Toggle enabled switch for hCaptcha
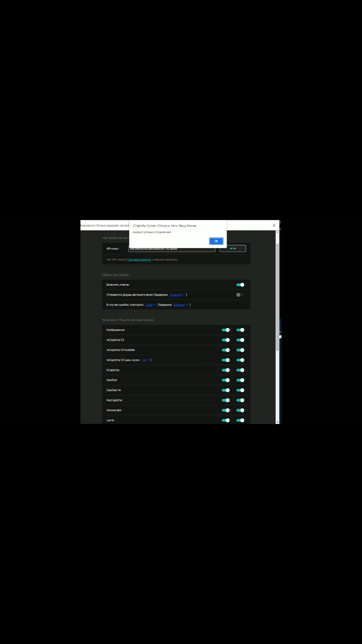Screen dimensions: 362x644 (226, 370)
